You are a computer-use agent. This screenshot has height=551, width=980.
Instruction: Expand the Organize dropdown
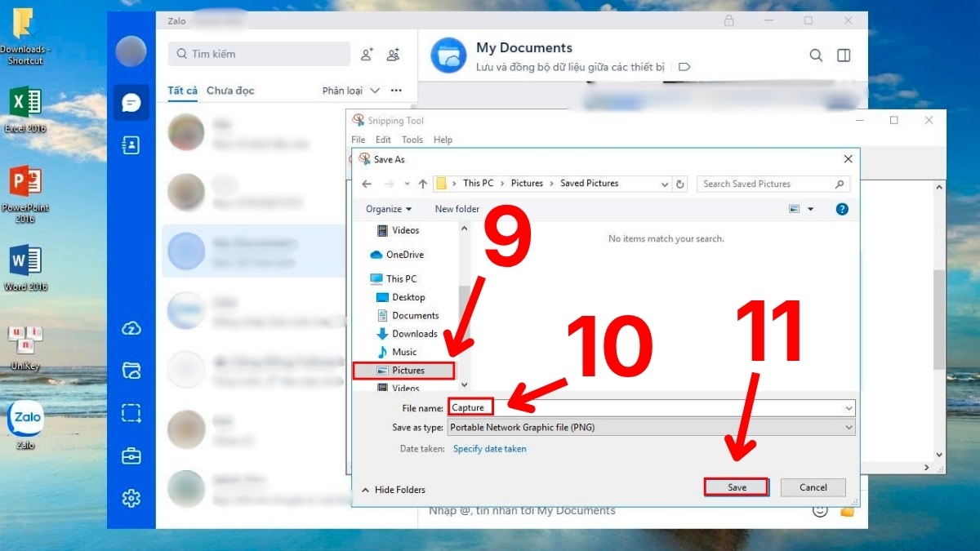[387, 209]
